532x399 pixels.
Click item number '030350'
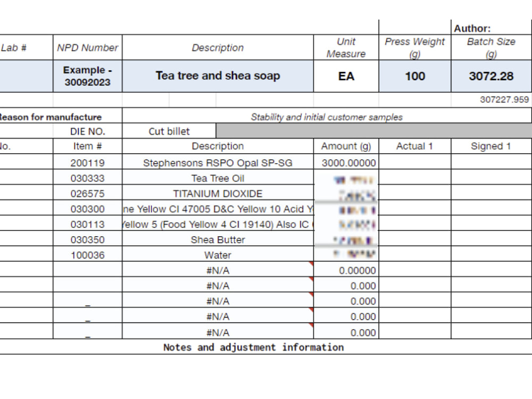click(x=88, y=239)
